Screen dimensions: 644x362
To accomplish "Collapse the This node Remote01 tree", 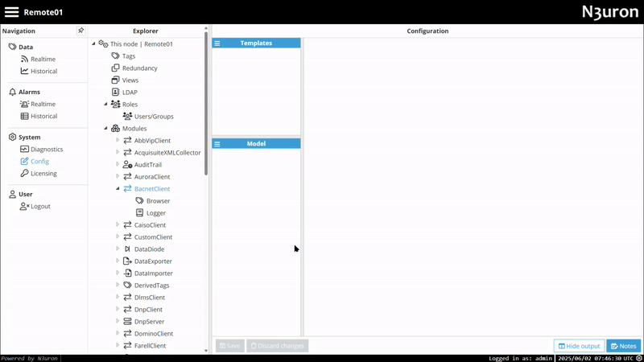I will point(93,43).
